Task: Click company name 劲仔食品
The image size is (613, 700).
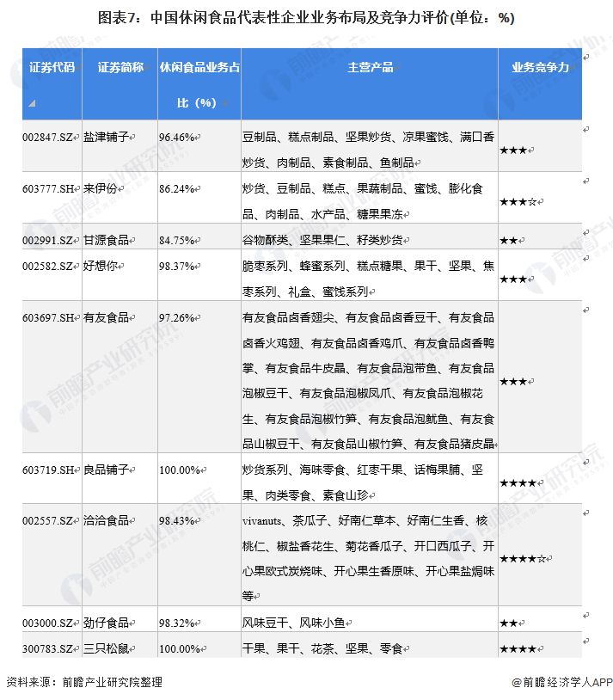Action: click(107, 623)
